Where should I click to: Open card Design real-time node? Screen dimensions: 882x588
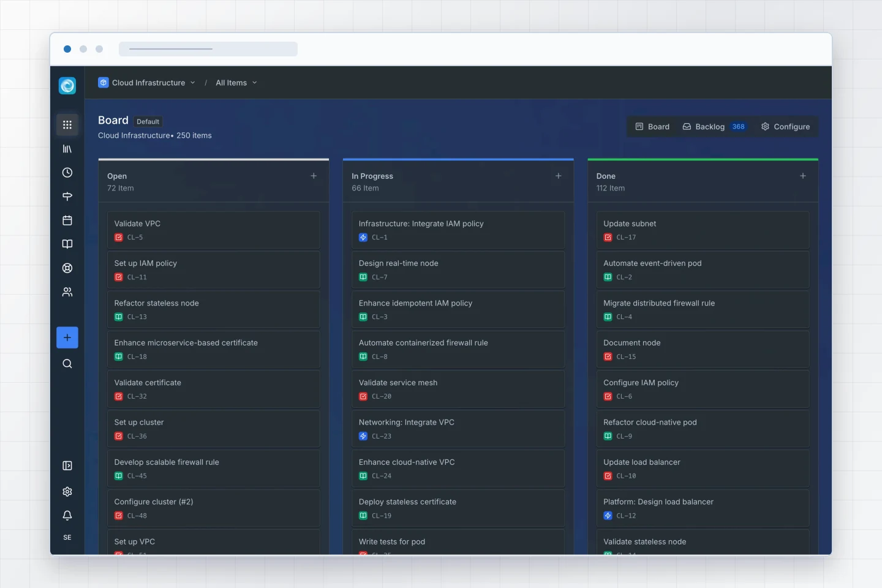click(x=458, y=269)
